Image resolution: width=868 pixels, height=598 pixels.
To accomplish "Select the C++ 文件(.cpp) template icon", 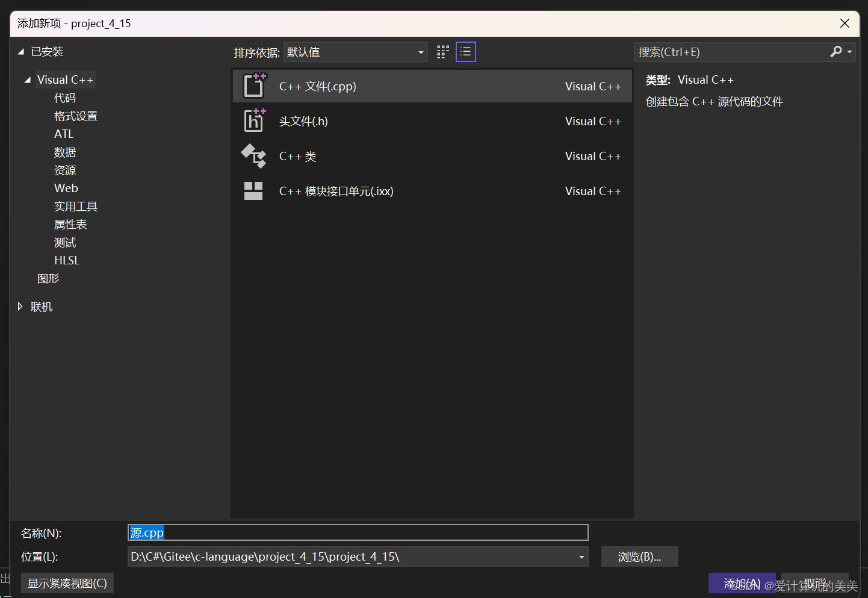I will [254, 86].
